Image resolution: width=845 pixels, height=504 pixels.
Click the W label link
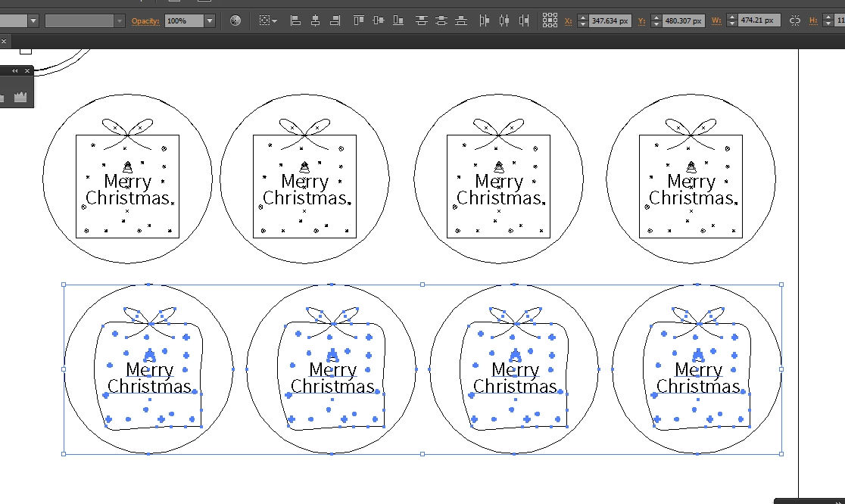pos(716,21)
